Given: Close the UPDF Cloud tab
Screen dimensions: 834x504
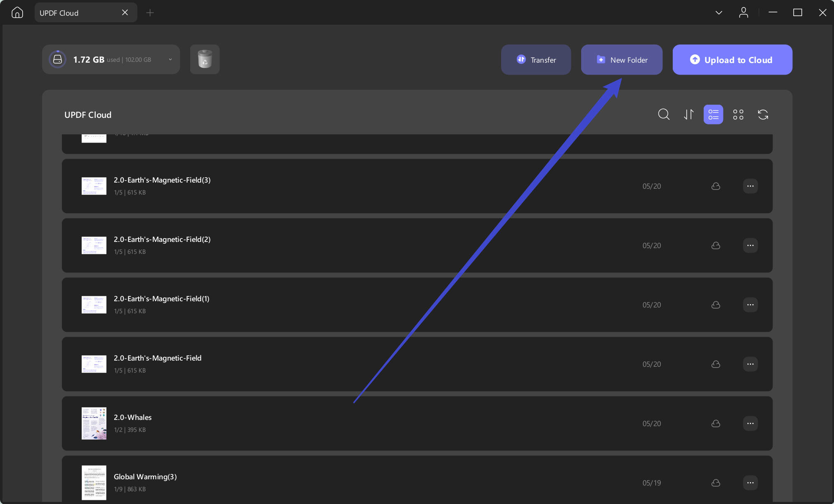Looking at the screenshot, I should click(x=125, y=13).
